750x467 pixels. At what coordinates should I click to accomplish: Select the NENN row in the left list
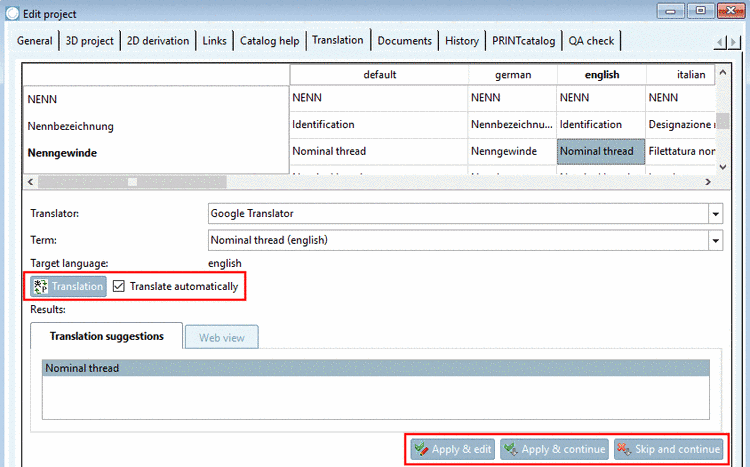pyautogui.click(x=156, y=100)
